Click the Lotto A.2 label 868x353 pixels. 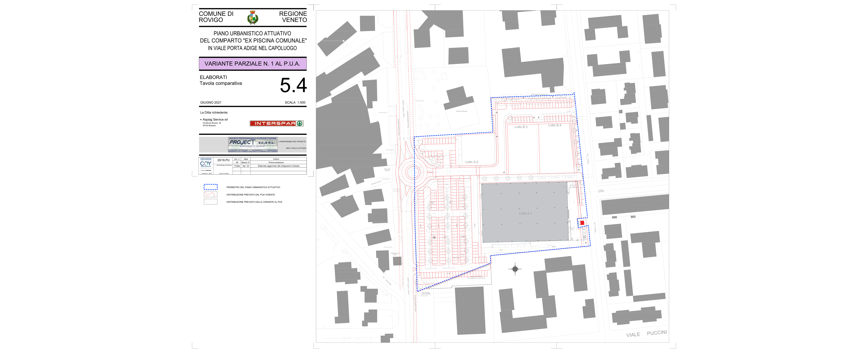point(472,162)
